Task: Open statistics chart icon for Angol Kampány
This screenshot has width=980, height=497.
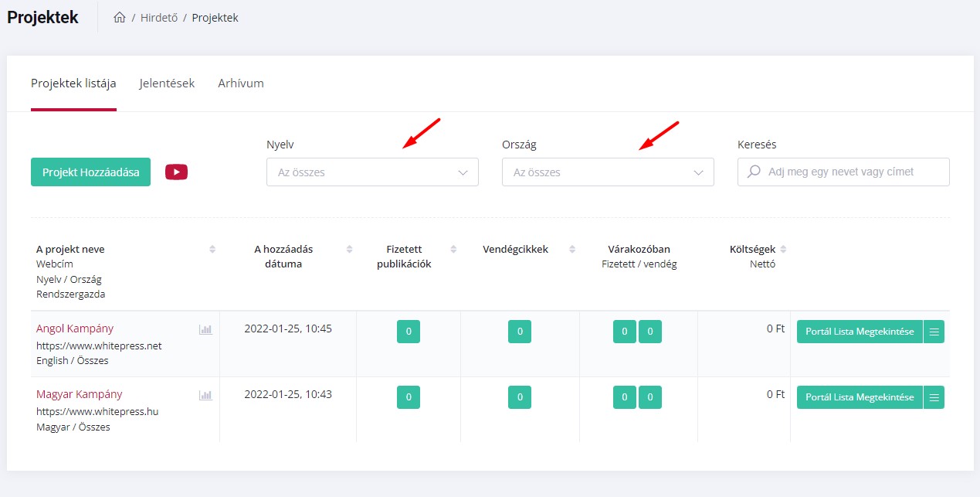Action: click(205, 329)
